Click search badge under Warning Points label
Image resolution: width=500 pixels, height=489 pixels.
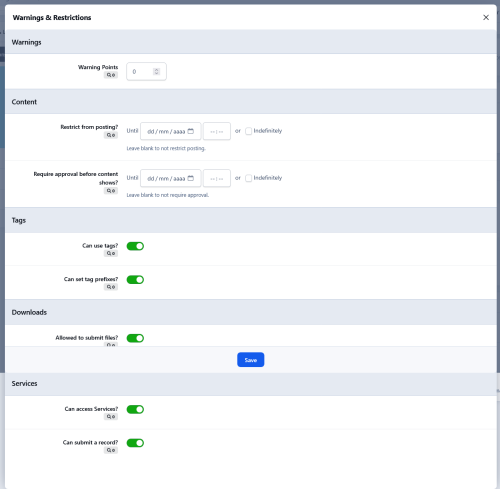pos(111,75)
